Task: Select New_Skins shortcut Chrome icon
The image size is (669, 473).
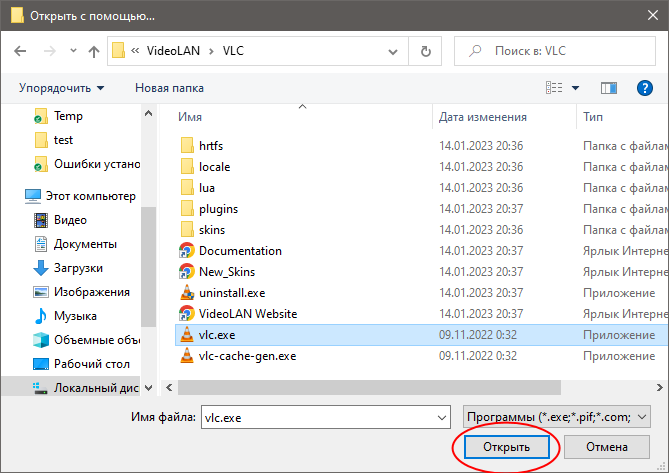Action: [186, 272]
